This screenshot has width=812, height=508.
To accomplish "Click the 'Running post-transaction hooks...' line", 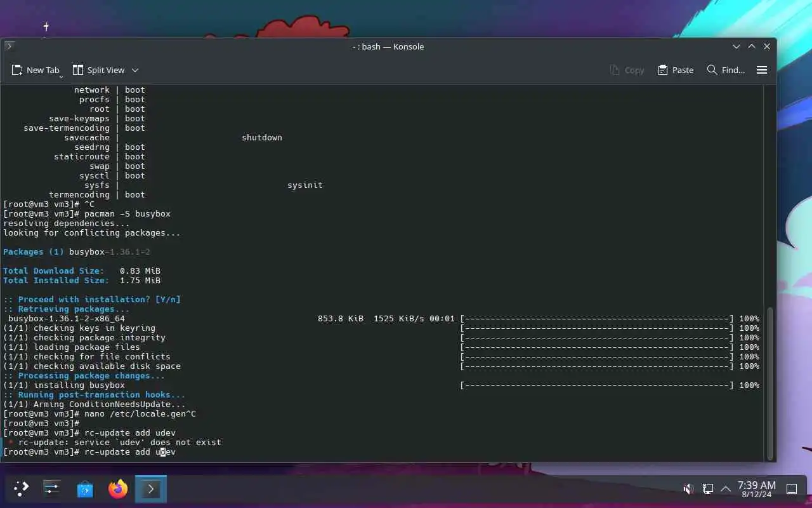I will 95,394.
